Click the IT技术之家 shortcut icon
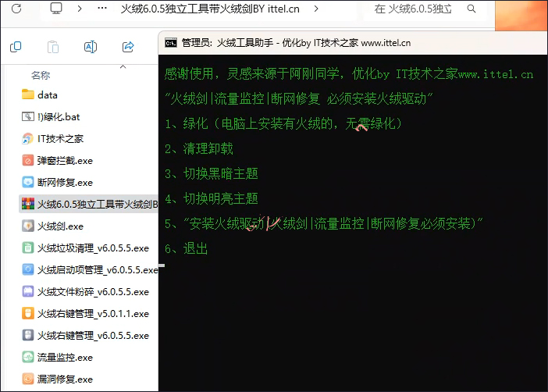This screenshot has height=392, width=548. tap(28, 138)
